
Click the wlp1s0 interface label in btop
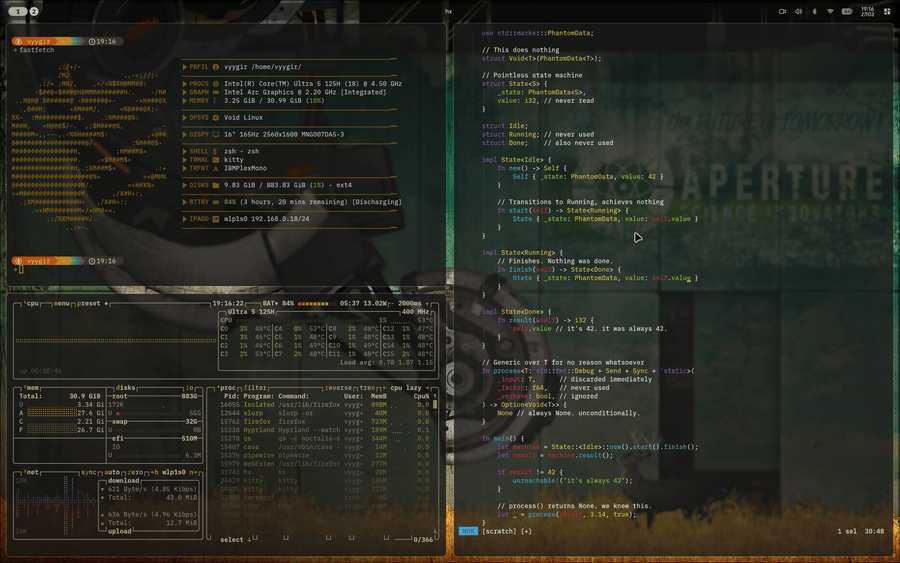173,472
